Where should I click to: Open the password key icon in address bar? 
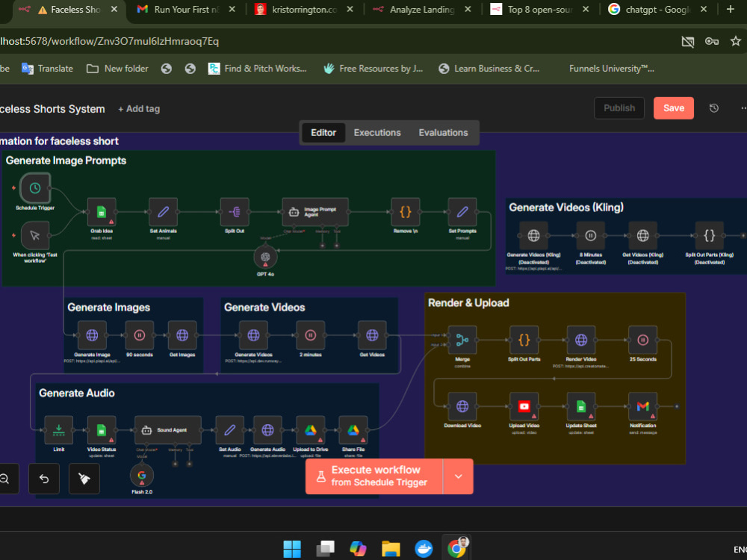click(x=712, y=41)
